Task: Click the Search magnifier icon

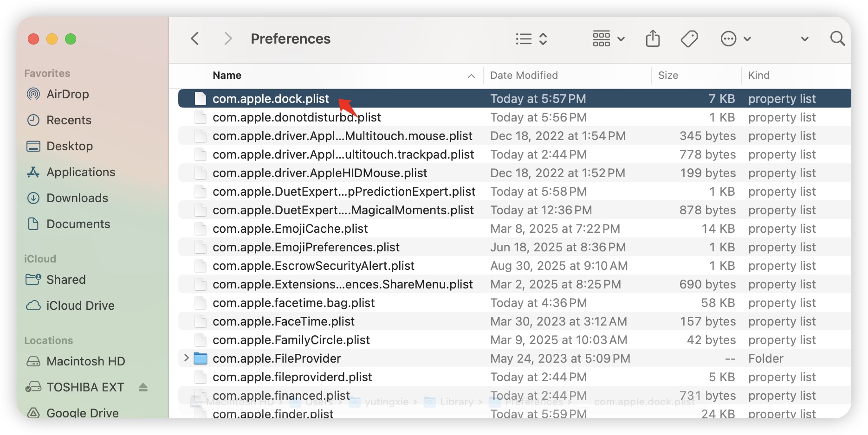Action: [837, 38]
